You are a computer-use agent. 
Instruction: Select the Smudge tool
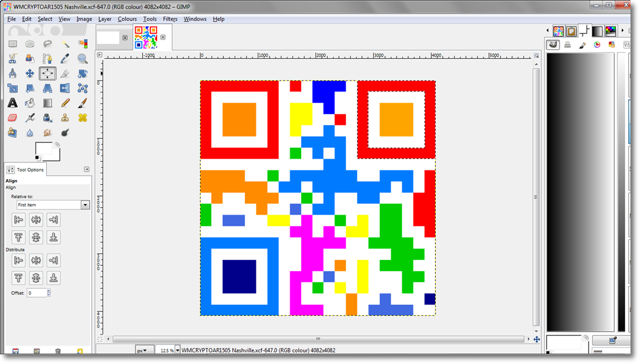47,133
